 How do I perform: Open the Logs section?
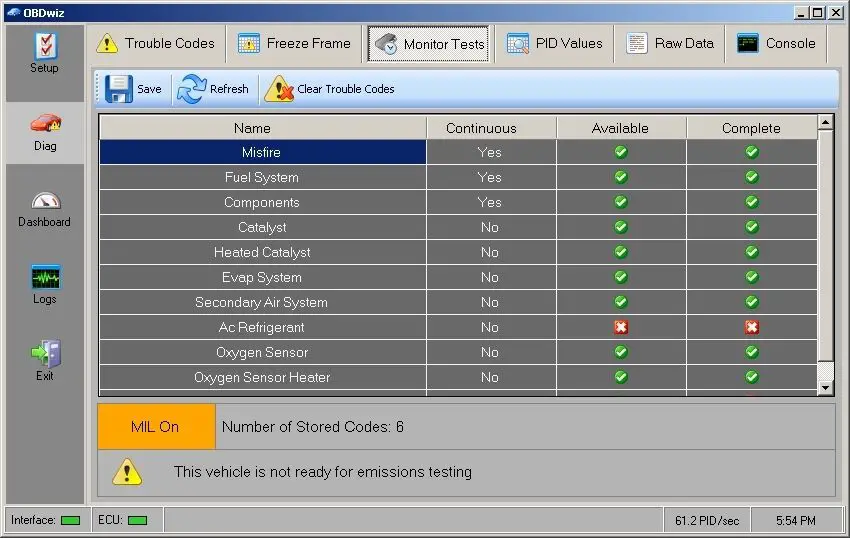45,284
